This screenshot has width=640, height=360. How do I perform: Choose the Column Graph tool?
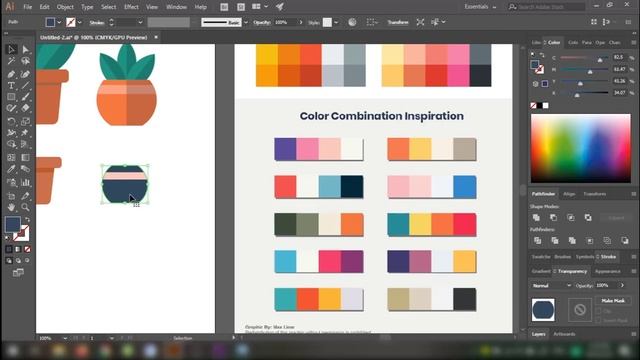[x=25, y=182]
